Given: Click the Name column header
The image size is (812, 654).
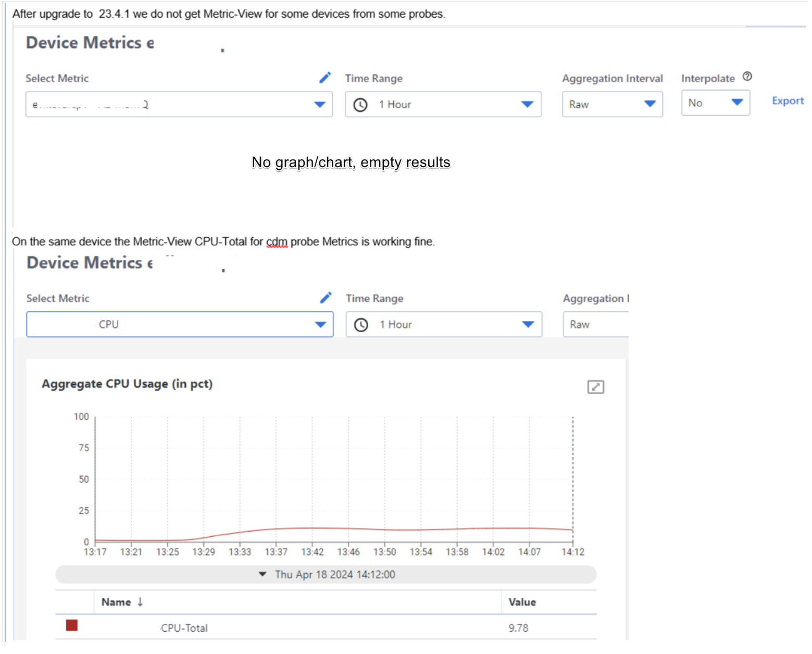Looking at the screenshot, I should pos(116,602).
